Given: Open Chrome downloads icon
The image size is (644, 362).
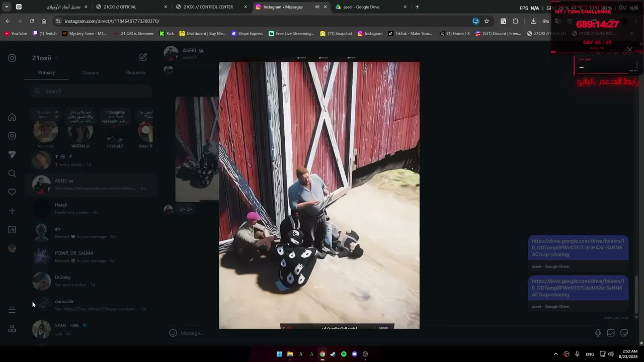Looking at the screenshot, I should click(x=533, y=21).
